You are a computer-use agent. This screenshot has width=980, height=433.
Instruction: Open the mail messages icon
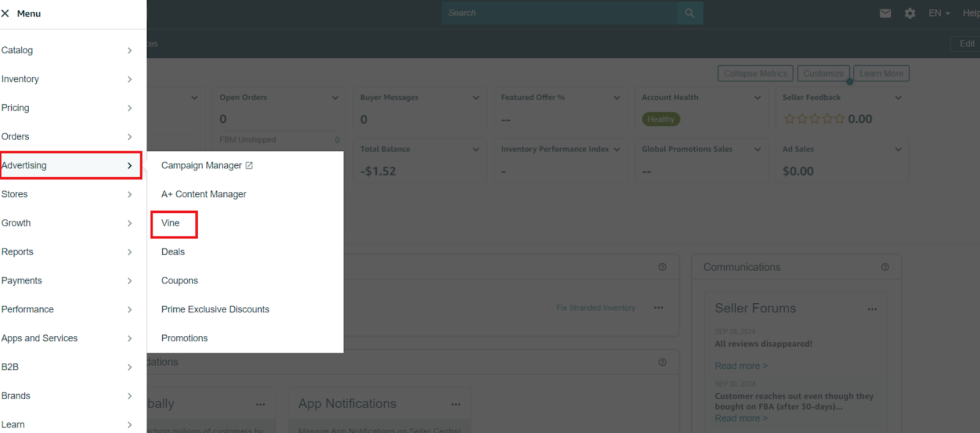point(885,13)
